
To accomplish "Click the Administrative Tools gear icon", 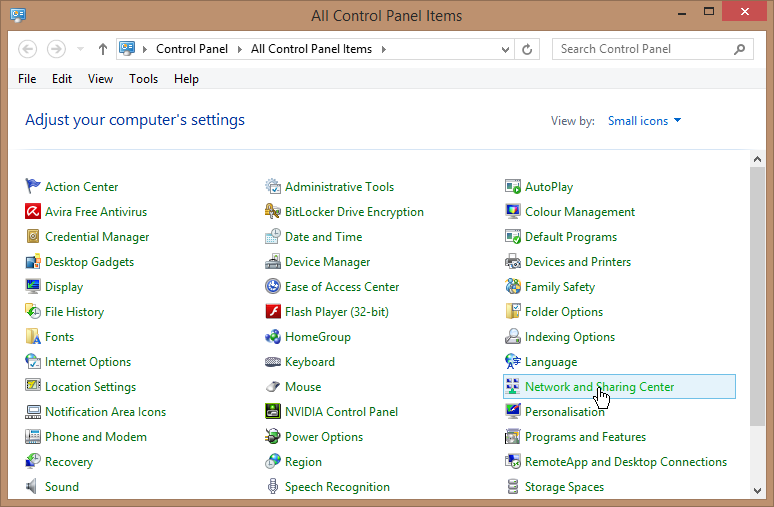I will tap(272, 186).
